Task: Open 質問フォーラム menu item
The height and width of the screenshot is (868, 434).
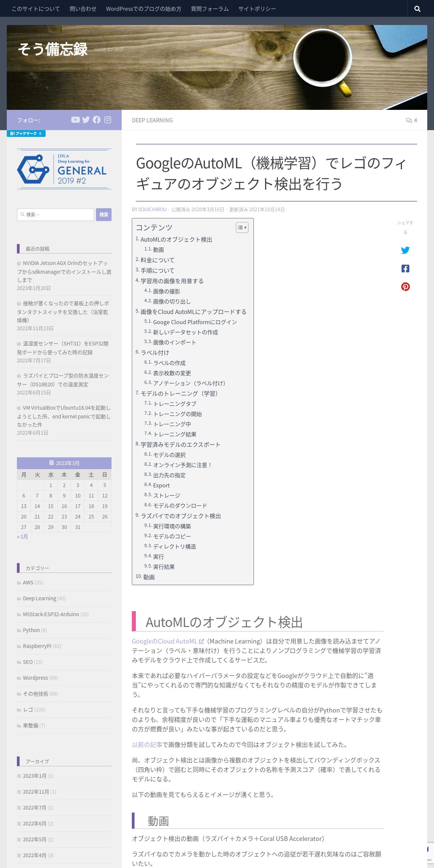Action: [x=210, y=9]
